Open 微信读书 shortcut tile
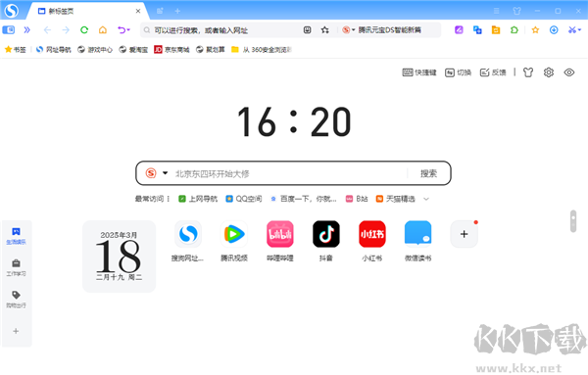Viewport: 588px width, 375px height. 417,241
